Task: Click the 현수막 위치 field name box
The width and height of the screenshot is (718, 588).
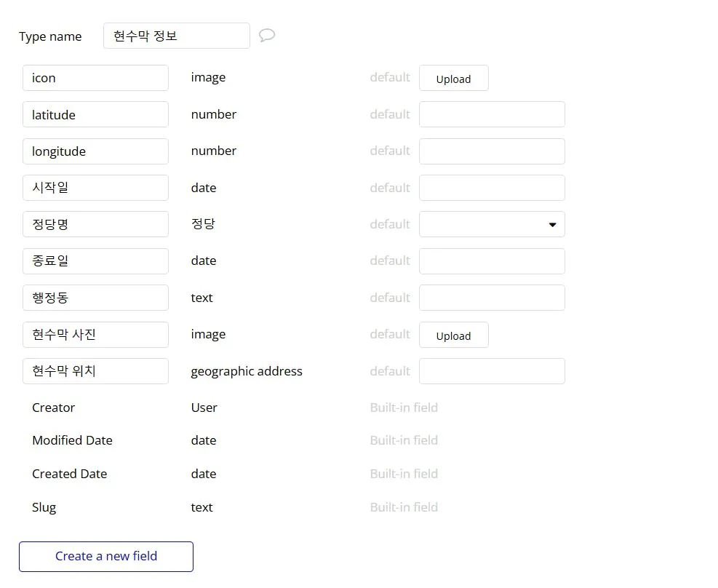Action: [x=95, y=371]
